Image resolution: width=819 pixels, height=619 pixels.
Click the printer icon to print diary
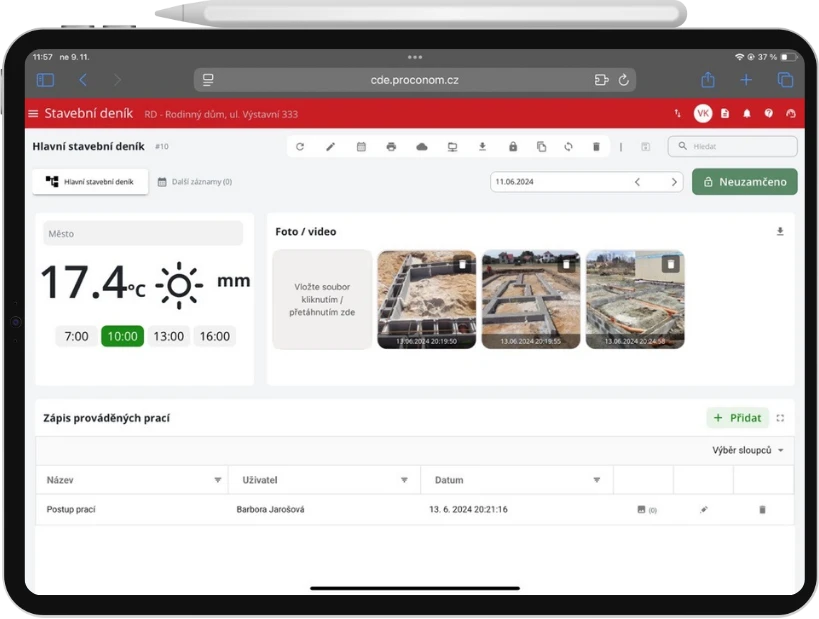pyautogui.click(x=391, y=147)
